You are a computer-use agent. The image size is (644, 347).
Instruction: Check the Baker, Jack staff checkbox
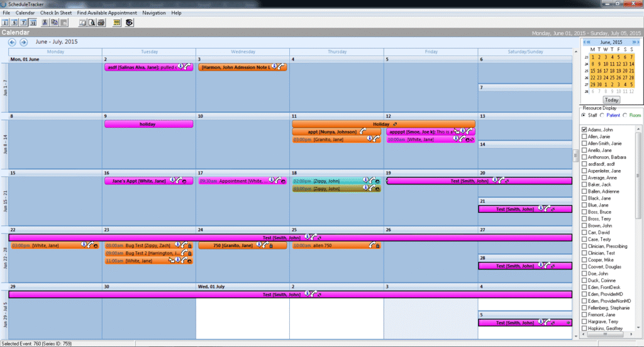(x=584, y=185)
